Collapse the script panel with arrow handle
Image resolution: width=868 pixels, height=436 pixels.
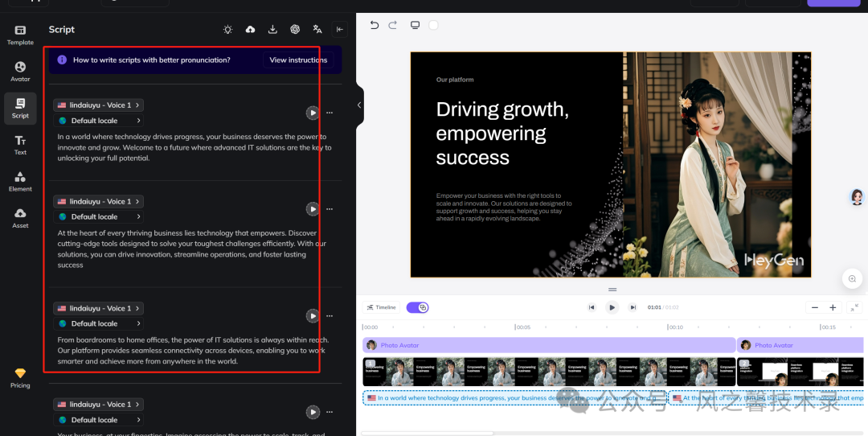click(x=359, y=105)
